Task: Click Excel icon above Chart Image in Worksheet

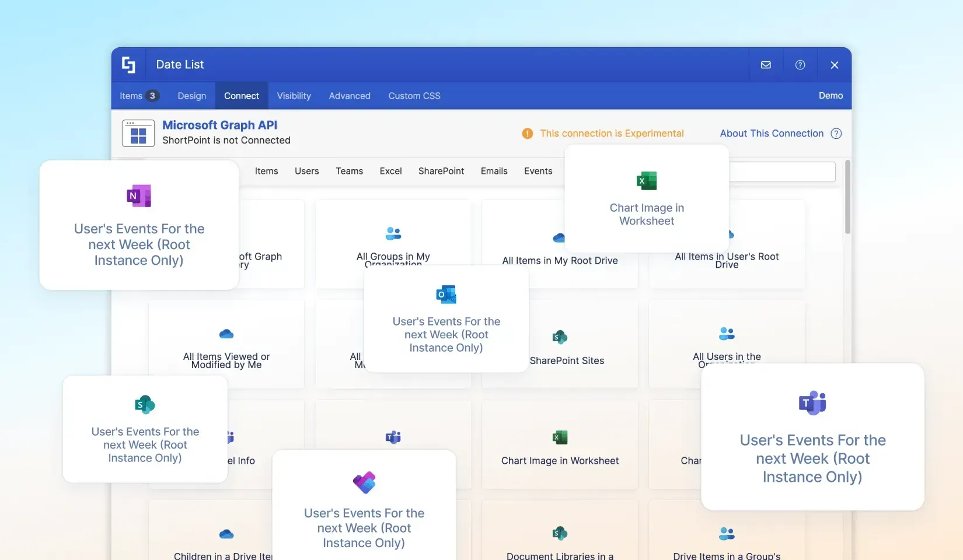Action: 560,437
